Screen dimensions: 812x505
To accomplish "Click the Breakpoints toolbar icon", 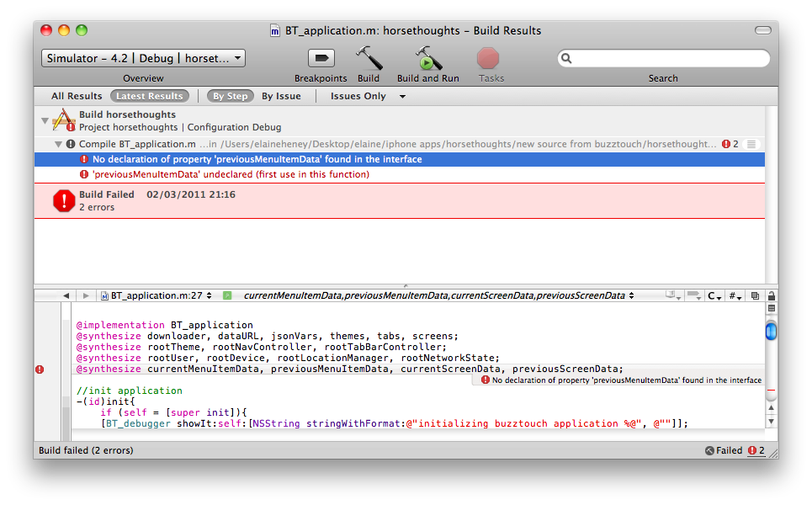I will coord(321,58).
